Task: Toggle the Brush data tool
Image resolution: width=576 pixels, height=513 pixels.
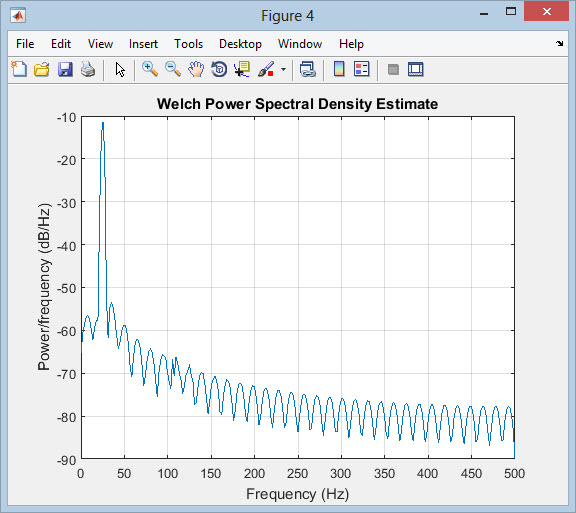Action: click(266, 69)
